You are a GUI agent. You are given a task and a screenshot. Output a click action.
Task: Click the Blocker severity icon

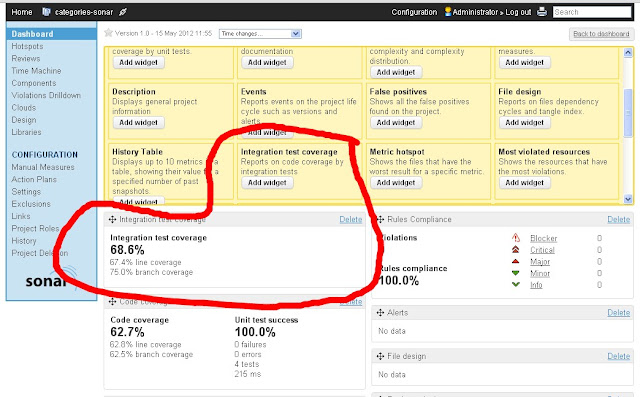click(x=516, y=237)
